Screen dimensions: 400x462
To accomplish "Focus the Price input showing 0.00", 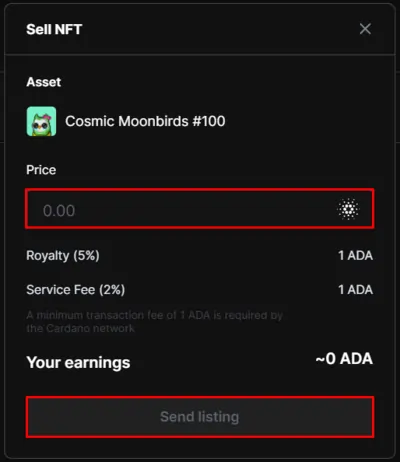I will click(x=200, y=209).
